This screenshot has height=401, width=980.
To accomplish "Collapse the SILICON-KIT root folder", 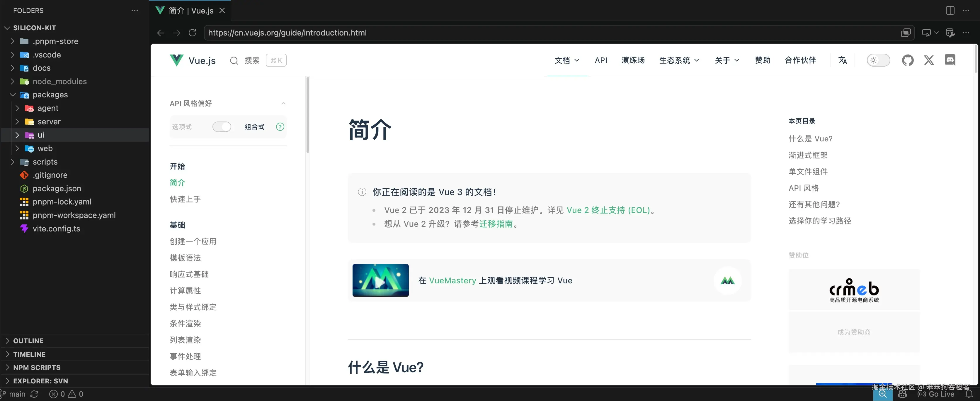I will (x=7, y=28).
